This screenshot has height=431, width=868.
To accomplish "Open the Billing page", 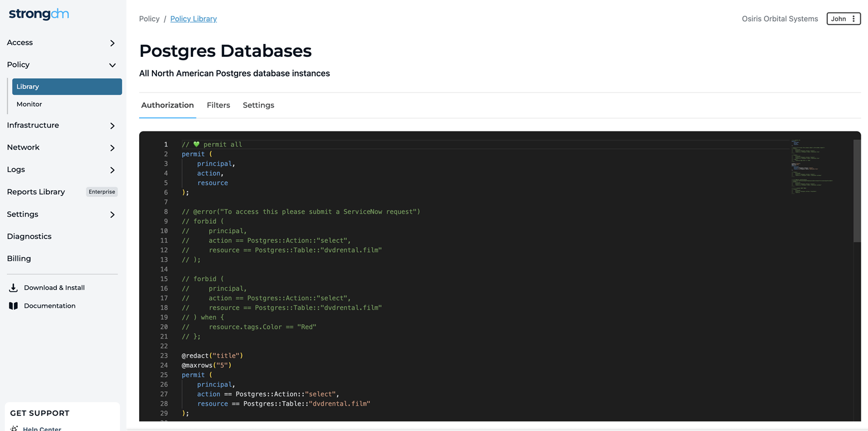I will [x=19, y=258].
